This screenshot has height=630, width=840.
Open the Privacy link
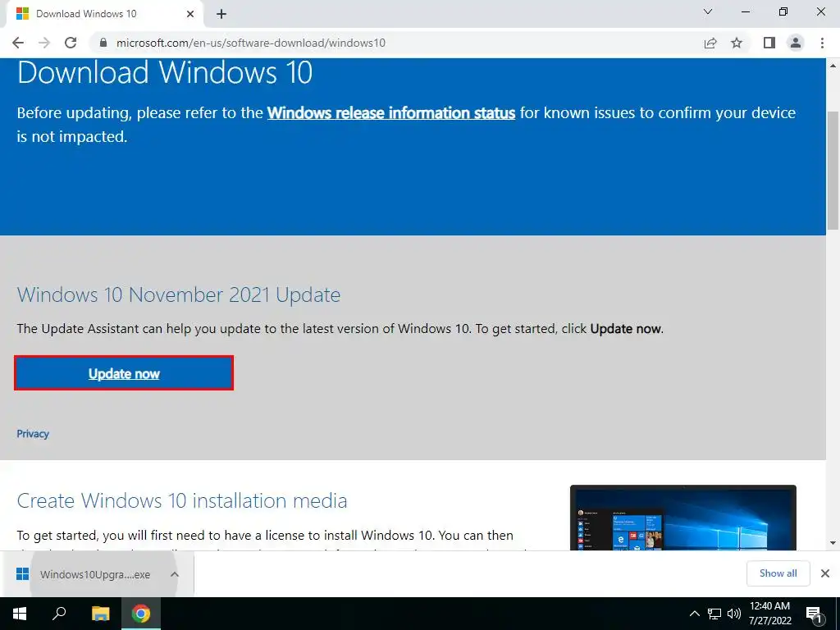click(x=33, y=434)
